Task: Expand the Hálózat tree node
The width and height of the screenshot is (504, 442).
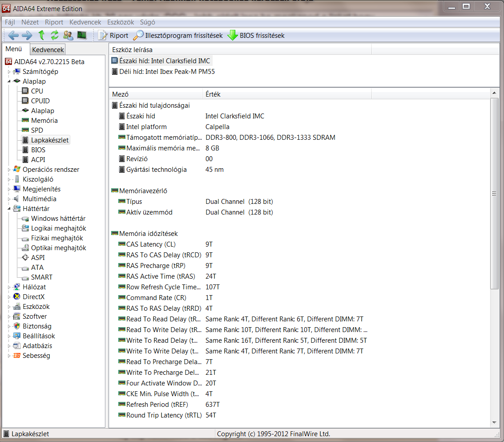Action: [9, 287]
